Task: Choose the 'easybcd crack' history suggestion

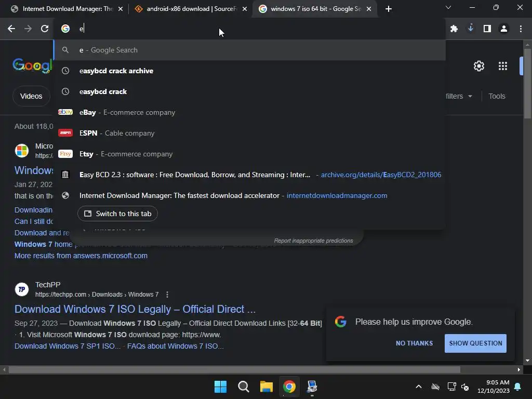Action: (250, 91)
